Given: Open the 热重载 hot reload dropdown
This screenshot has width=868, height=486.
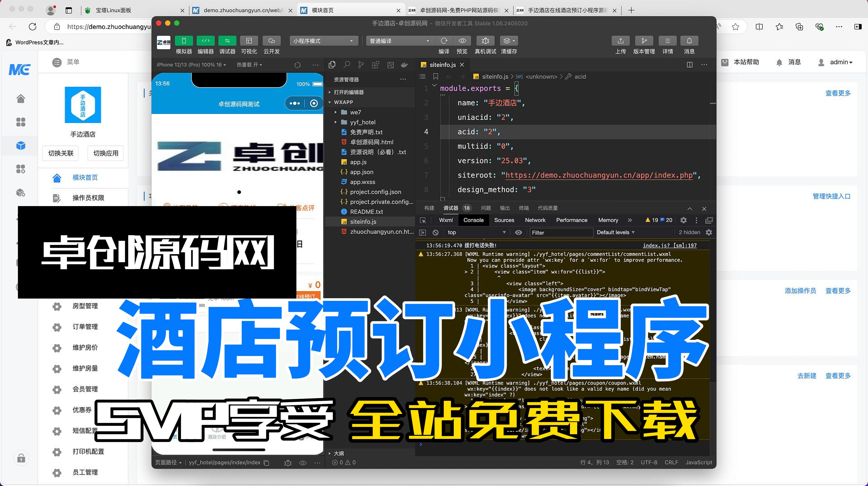Looking at the screenshot, I should tap(249, 65).
